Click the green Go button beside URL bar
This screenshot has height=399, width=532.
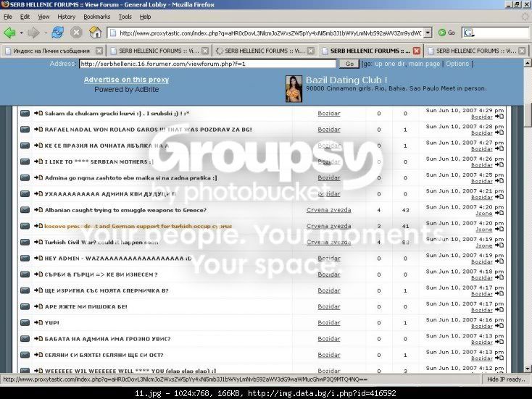point(446,33)
